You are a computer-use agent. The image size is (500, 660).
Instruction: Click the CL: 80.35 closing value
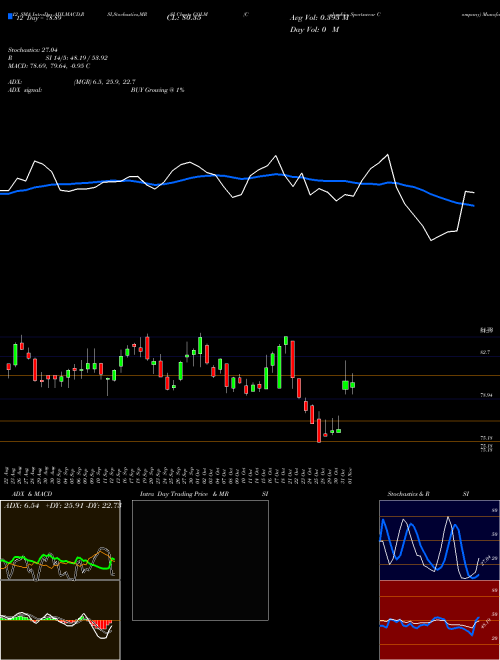tap(184, 19)
